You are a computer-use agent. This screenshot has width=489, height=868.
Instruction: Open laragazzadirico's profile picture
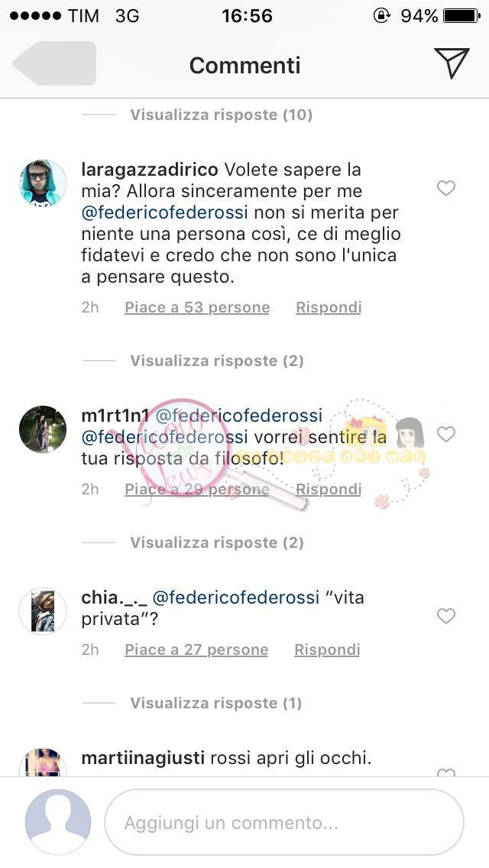[43, 183]
